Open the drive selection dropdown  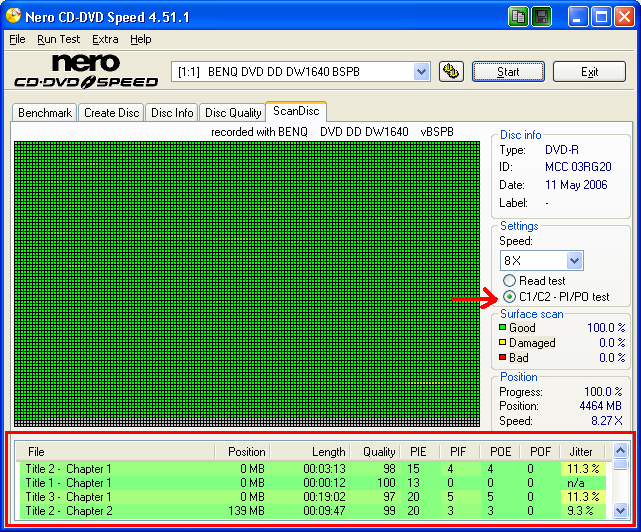coord(421,72)
